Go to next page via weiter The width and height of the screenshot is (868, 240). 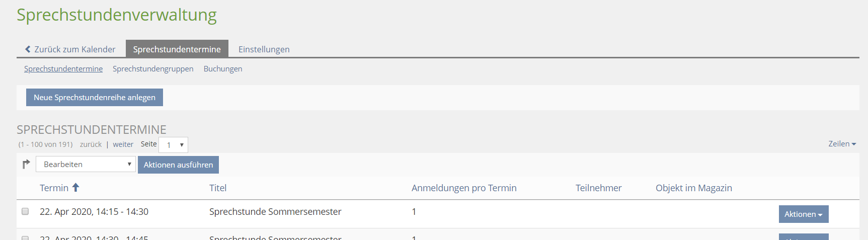(x=123, y=144)
